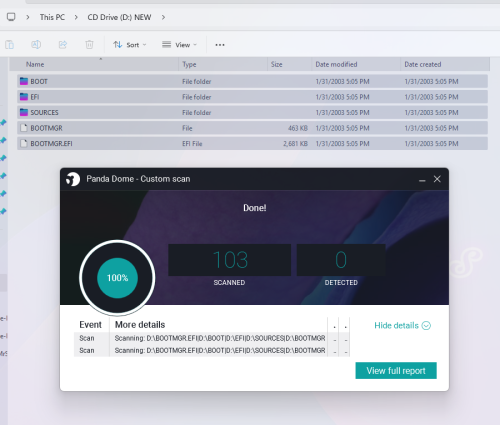Click the BOOT folder icon

[24, 81]
